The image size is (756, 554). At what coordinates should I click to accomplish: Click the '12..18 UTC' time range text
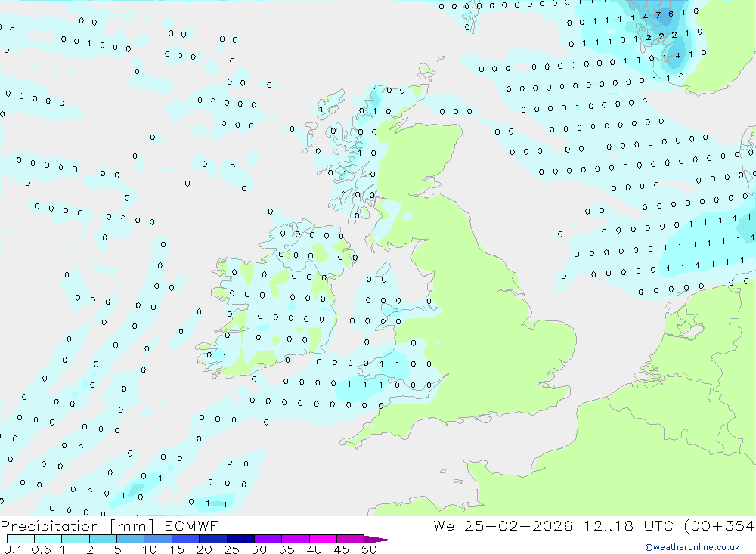(x=628, y=525)
